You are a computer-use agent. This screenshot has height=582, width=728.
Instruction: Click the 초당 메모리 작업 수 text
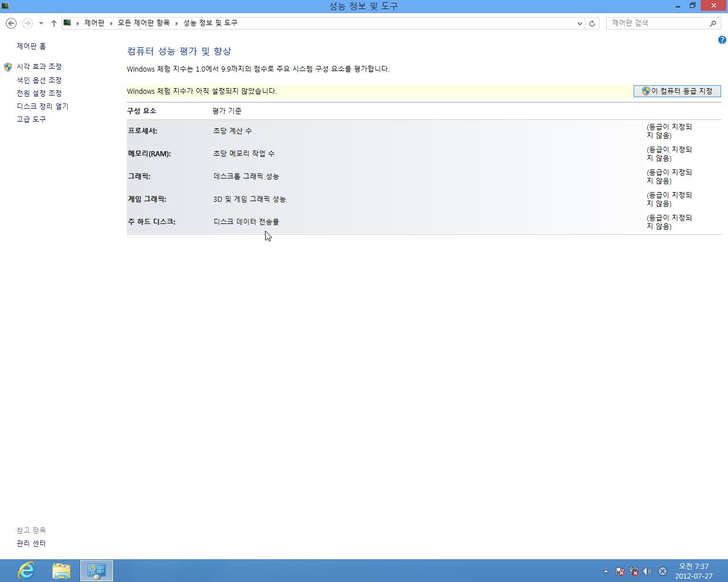[244, 153]
